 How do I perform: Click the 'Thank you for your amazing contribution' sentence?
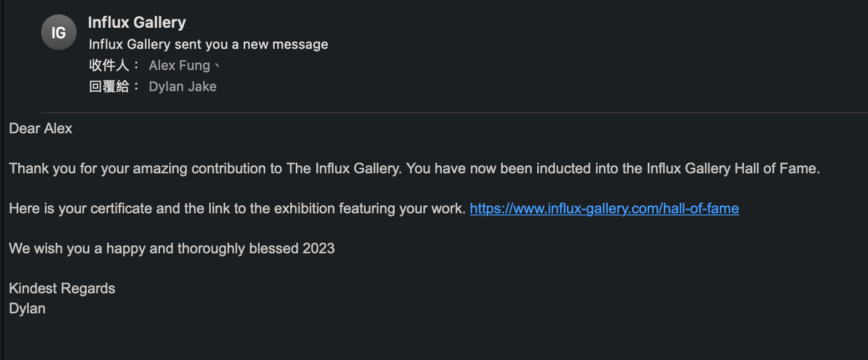(205, 168)
